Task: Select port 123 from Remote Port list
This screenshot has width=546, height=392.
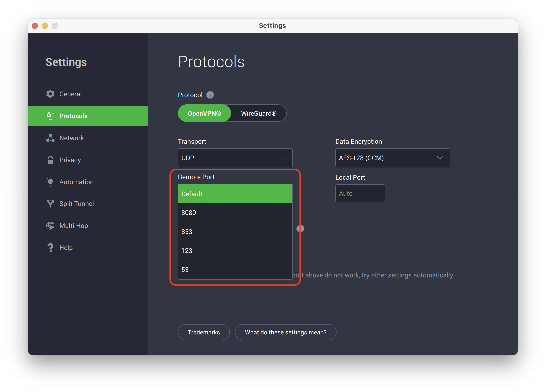Action: coord(235,251)
